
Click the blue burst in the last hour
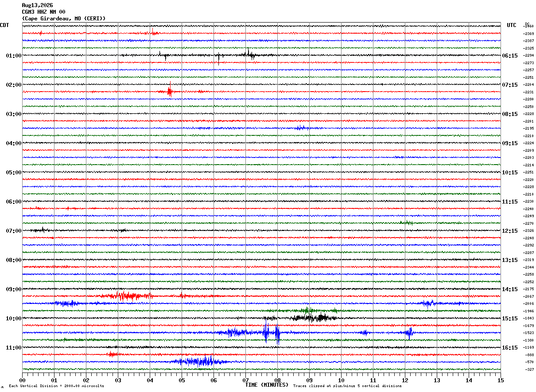[199, 361]
